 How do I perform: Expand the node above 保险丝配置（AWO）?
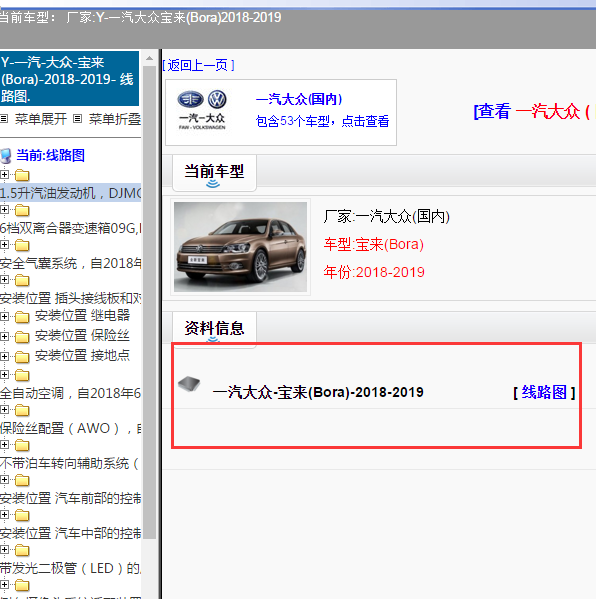coord(4,410)
